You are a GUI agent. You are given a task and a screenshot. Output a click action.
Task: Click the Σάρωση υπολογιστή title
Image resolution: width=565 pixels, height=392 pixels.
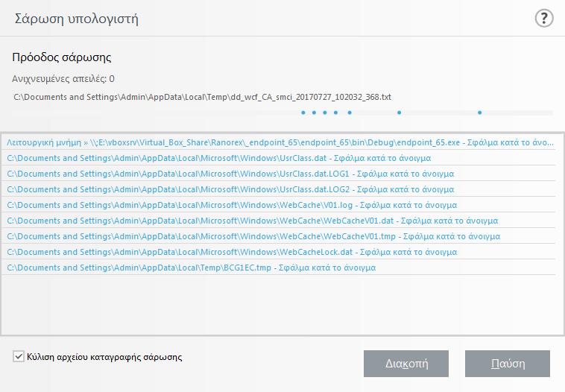pos(76,19)
